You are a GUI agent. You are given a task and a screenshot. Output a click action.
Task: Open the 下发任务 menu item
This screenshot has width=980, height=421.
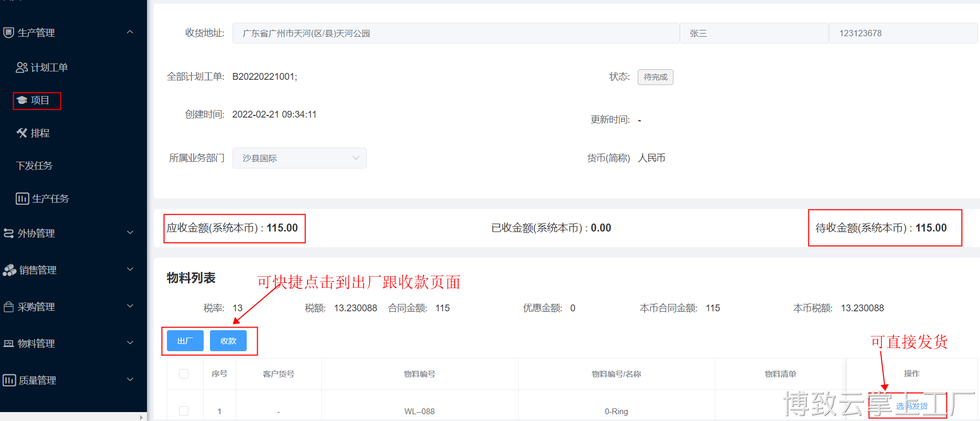coord(35,166)
